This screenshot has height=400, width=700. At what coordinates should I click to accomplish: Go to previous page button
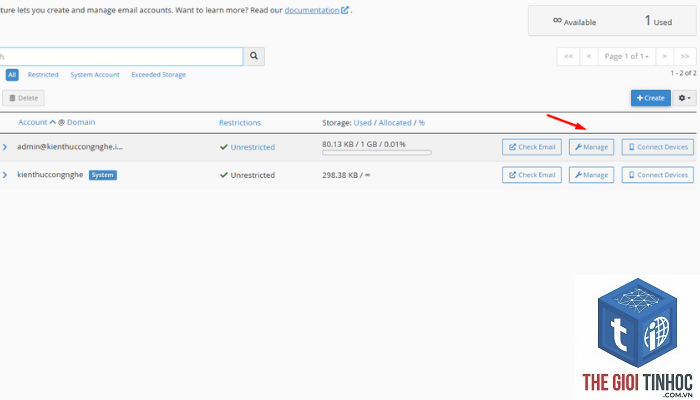coord(589,56)
